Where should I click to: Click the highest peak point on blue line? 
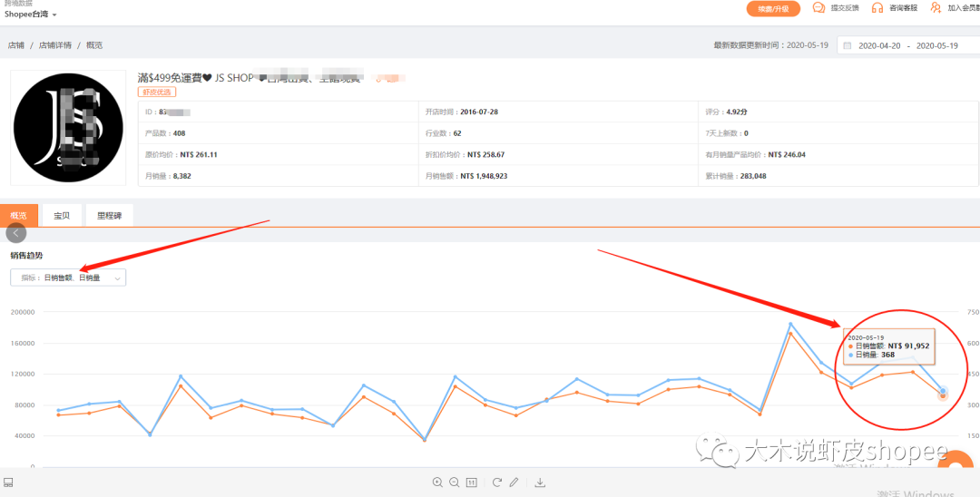point(790,324)
